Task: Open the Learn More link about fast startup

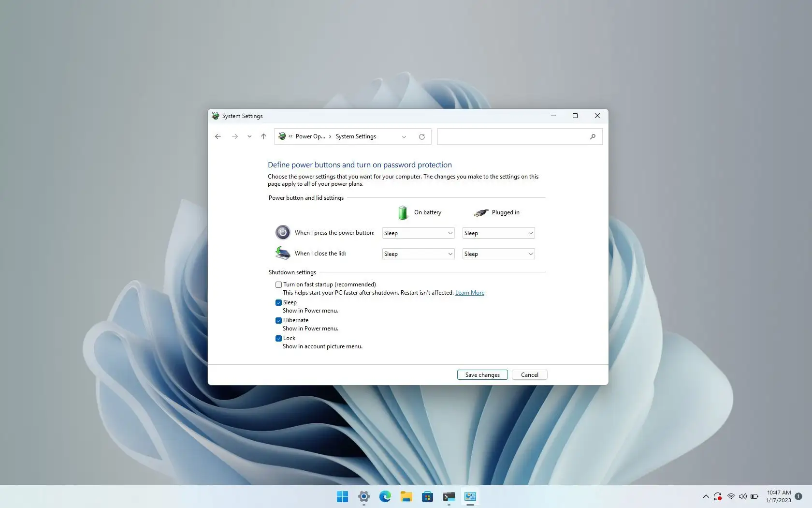Action: [x=469, y=293]
